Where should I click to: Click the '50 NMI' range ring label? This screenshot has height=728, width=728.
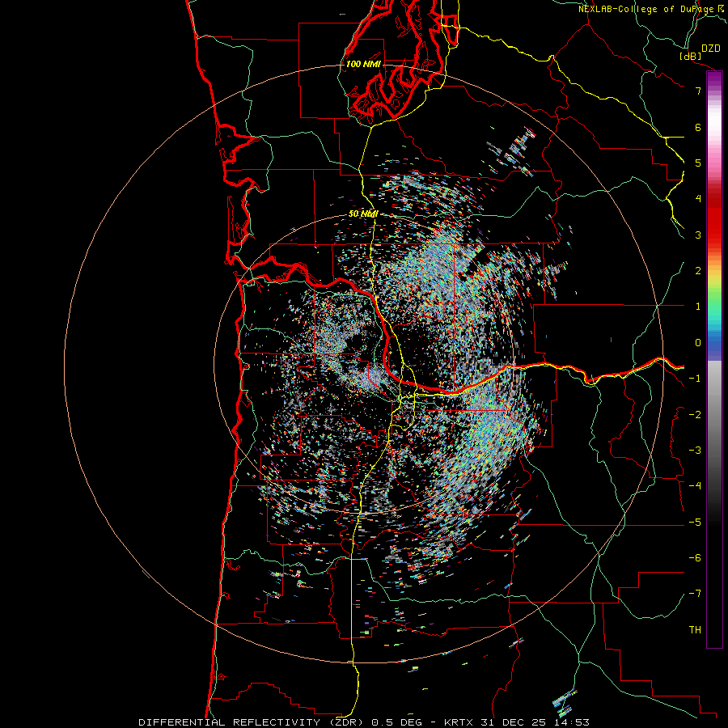(363, 214)
